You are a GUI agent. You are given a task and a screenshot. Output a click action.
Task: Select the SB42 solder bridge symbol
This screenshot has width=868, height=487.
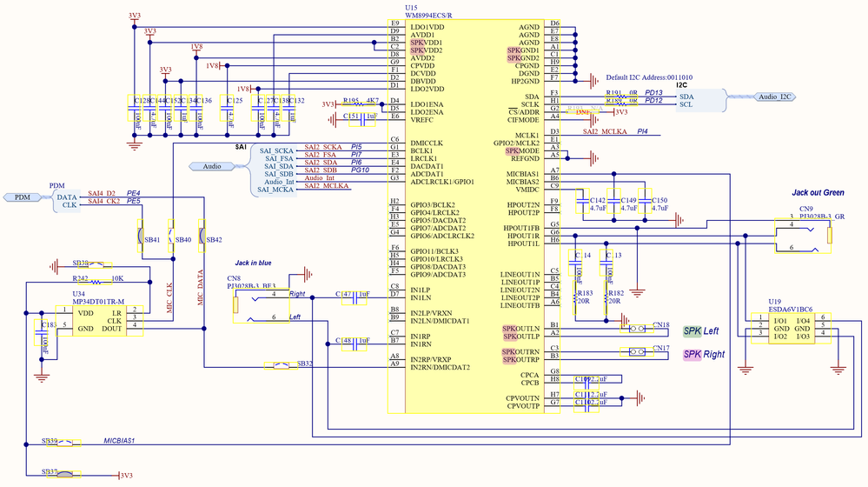point(202,236)
